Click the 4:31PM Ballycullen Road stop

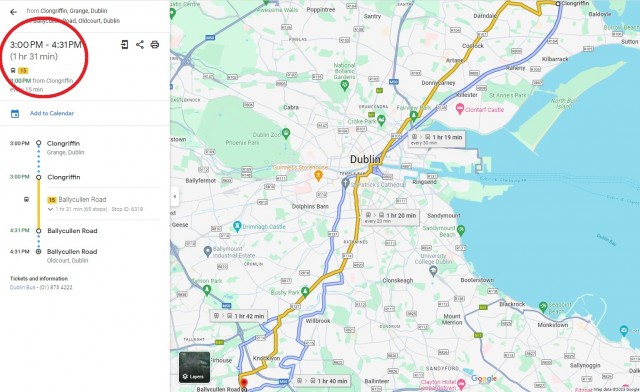(x=72, y=231)
